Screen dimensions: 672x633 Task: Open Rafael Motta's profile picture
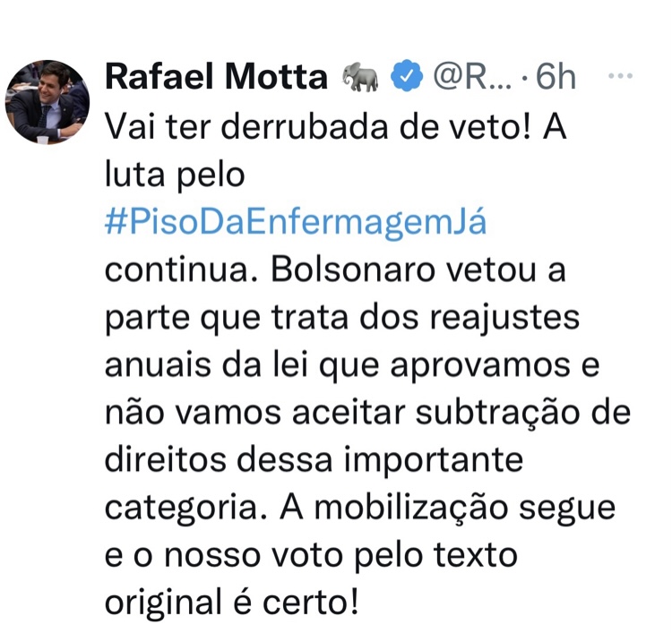pos(47,102)
